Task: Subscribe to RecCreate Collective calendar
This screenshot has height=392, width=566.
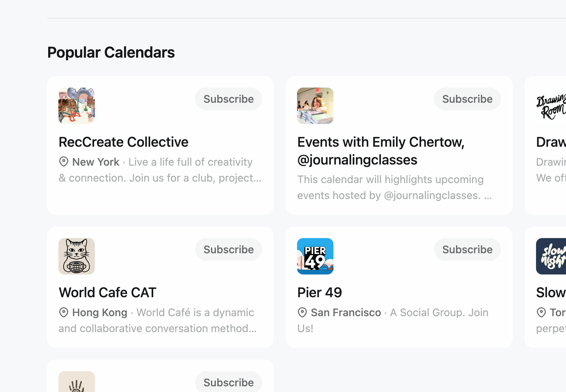Action: pos(228,99)
